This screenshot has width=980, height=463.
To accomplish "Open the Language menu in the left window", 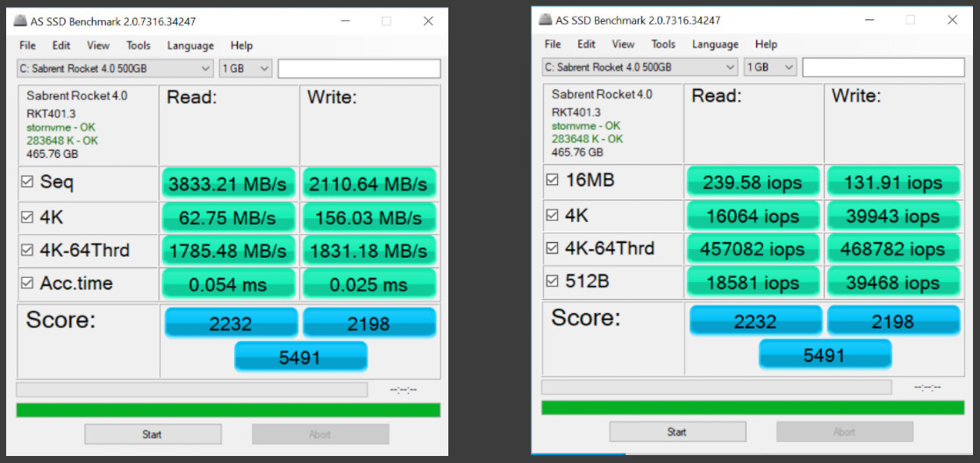I will click(190, 46).
